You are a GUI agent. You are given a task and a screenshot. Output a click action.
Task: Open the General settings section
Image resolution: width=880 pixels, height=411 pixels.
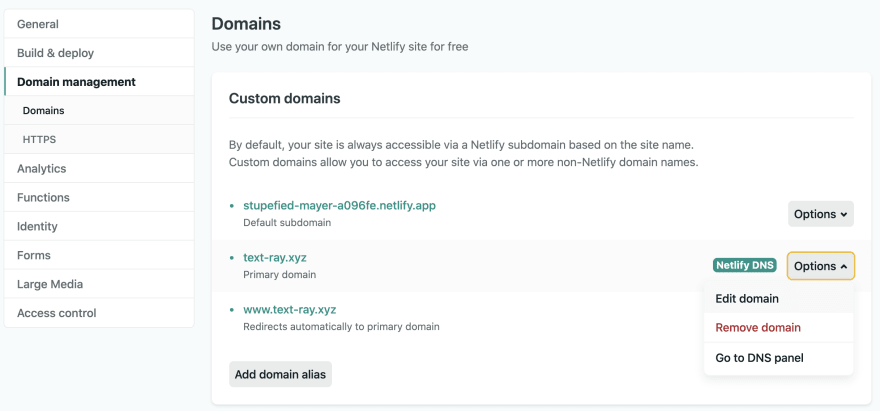(99, 24)
